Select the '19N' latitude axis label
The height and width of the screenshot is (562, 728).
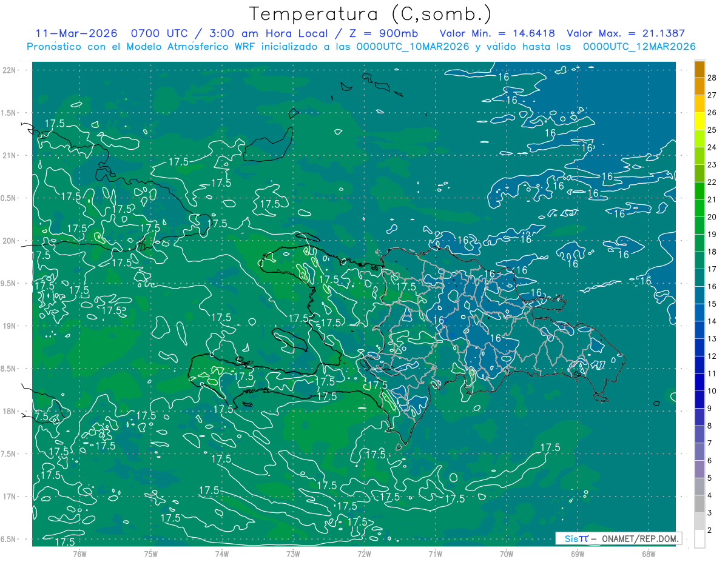click(x=9, y=326)
